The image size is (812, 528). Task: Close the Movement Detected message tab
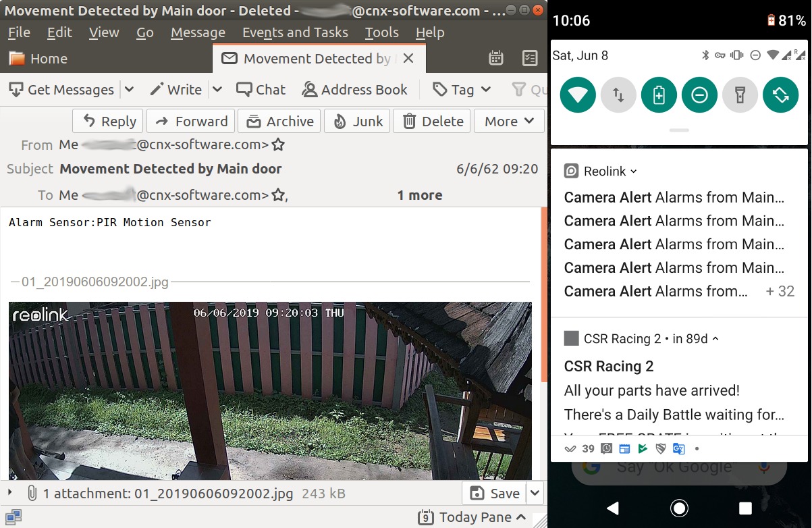[x=408, y=59]
